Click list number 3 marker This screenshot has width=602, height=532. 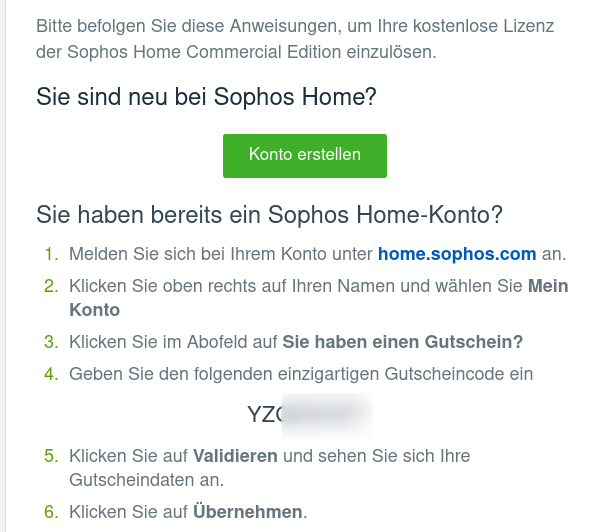tap(51, 342)
